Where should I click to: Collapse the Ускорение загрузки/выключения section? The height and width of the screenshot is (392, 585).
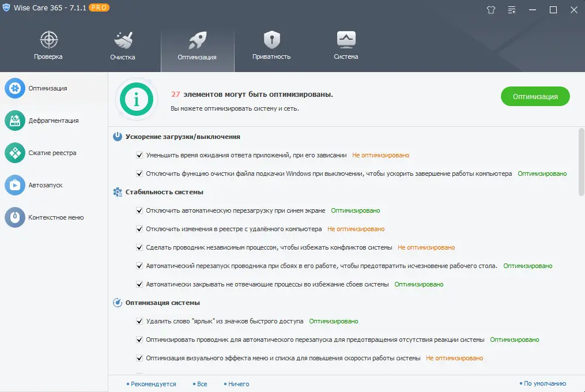click(x=118, y=137)
